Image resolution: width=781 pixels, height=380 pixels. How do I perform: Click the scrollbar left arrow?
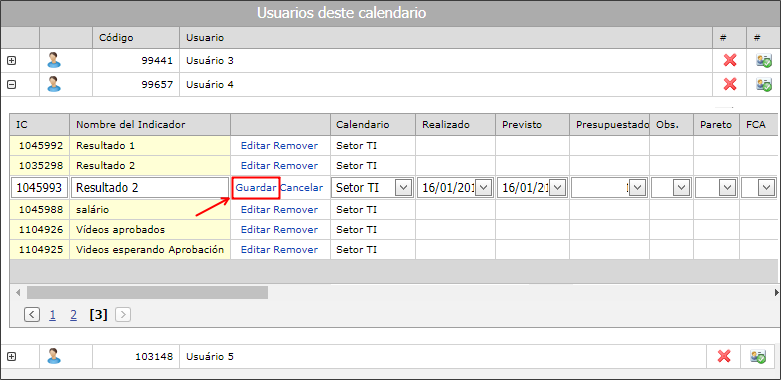18,292
